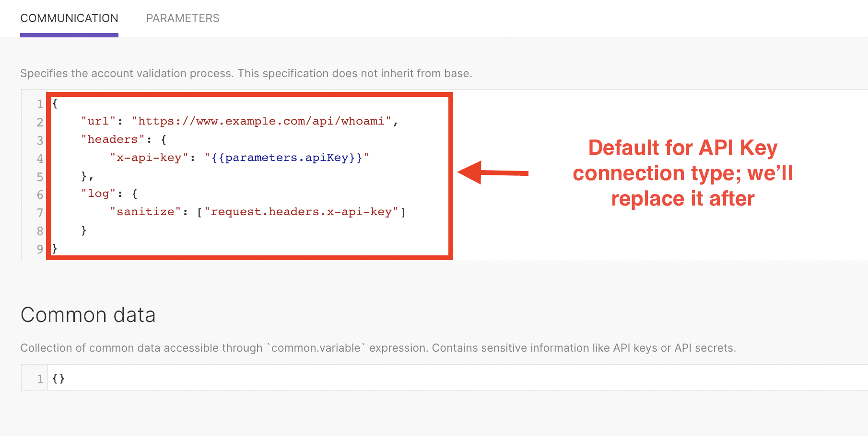Select the opening brace on line 1

tap(55, 104)
